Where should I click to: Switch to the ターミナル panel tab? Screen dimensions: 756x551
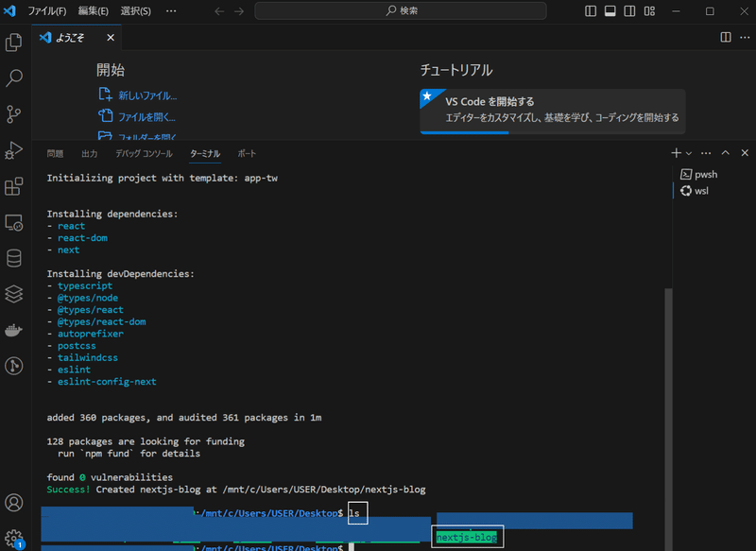205,154
